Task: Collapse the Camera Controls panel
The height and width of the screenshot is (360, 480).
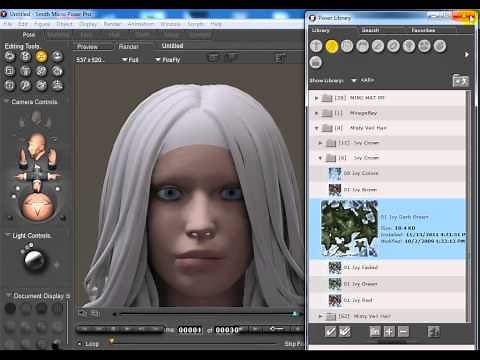Action: pos(6,101)
